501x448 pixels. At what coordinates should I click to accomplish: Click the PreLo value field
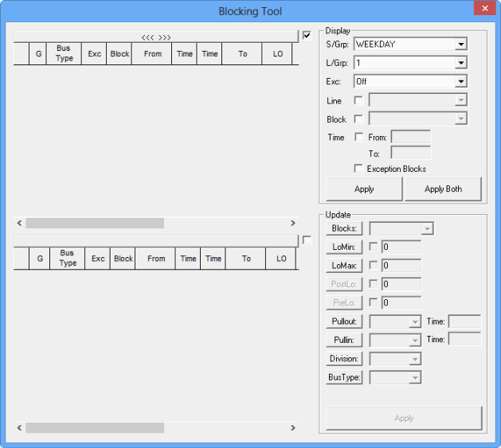401,302
